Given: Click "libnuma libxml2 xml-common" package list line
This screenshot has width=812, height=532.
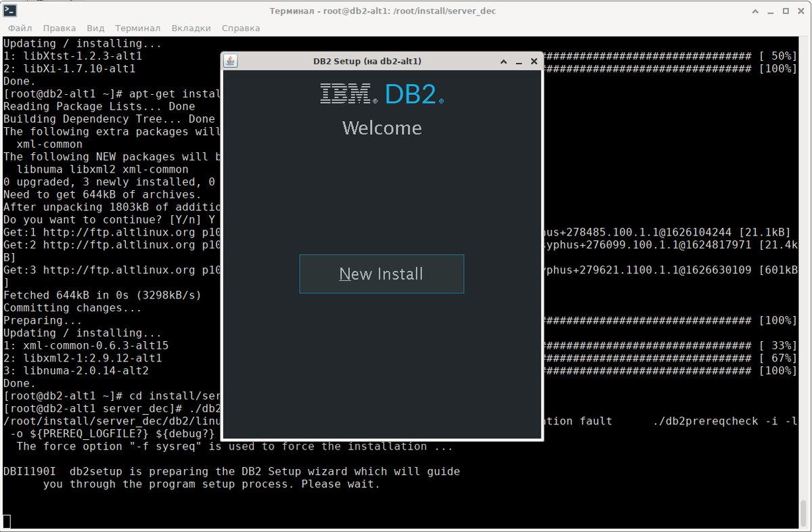Looking at the screenshot, I should 103,169.
